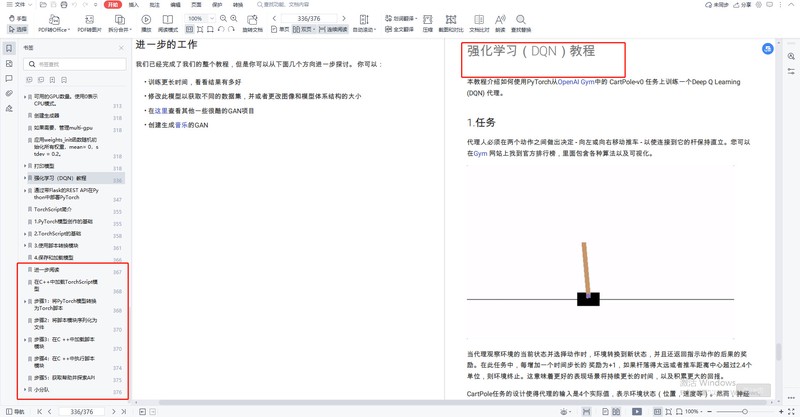Open the 压缩 compress tool

[428, 23]
